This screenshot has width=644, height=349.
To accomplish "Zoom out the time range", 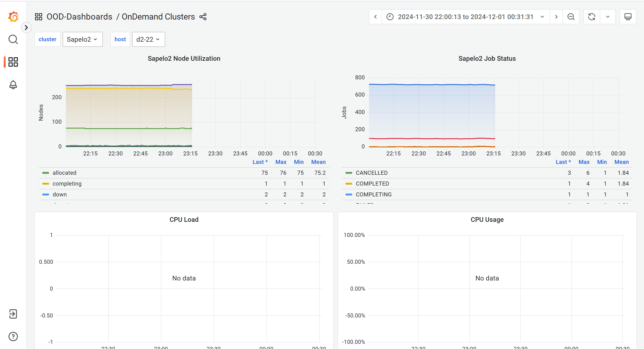I will point(571,17).
